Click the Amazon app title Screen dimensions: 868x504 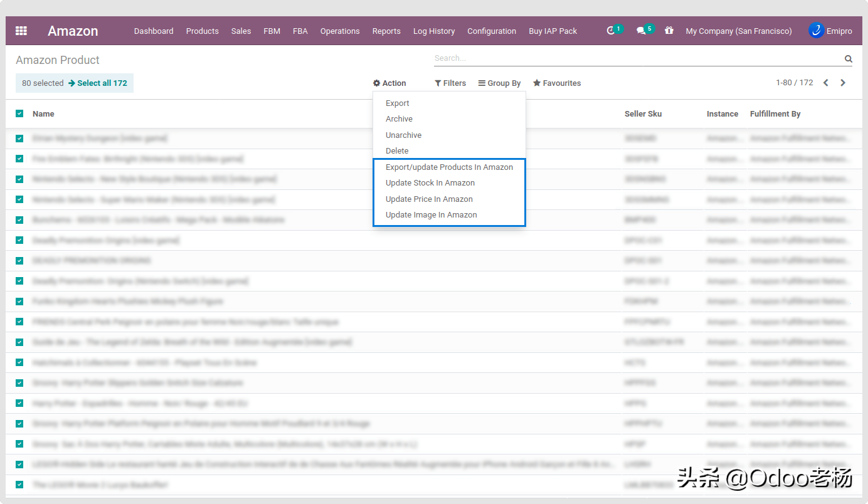click(73, 31)
